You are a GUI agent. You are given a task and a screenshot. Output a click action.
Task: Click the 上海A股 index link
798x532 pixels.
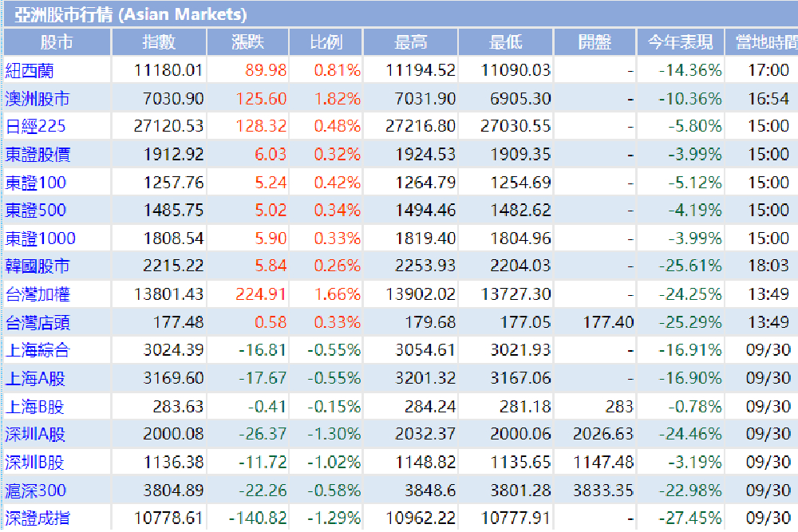[x=35, y=378]
